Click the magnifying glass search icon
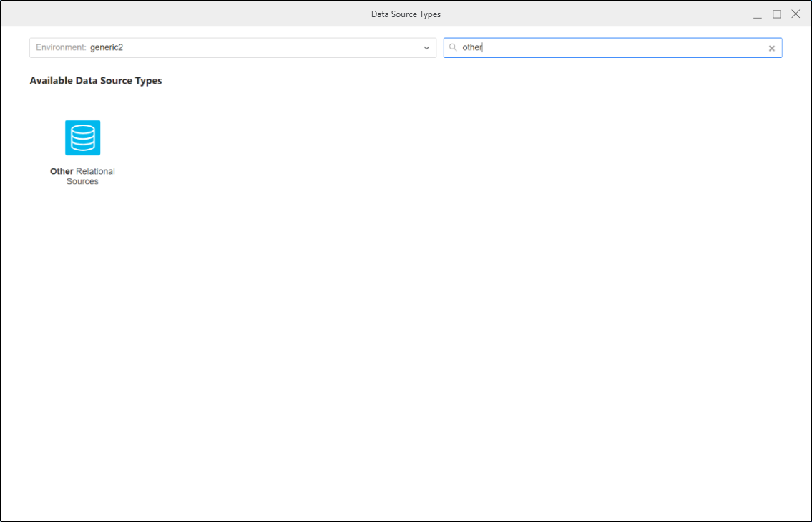The image size is (812, 522). click(x=453, y=48)
